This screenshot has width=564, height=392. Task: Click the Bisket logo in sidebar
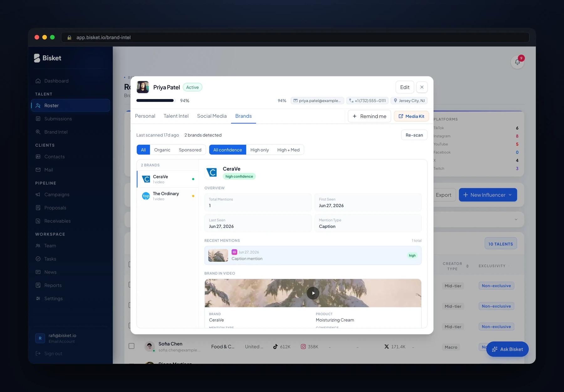[48, 58]
